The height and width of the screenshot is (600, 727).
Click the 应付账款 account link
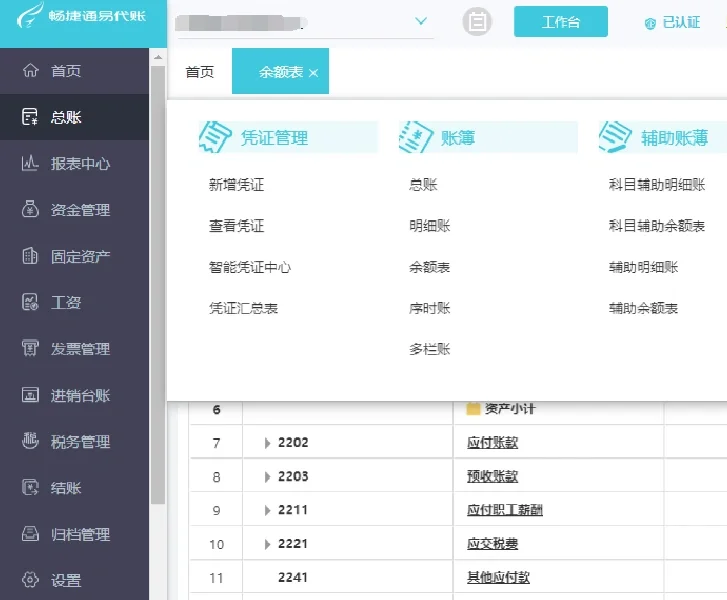(492, 442)
